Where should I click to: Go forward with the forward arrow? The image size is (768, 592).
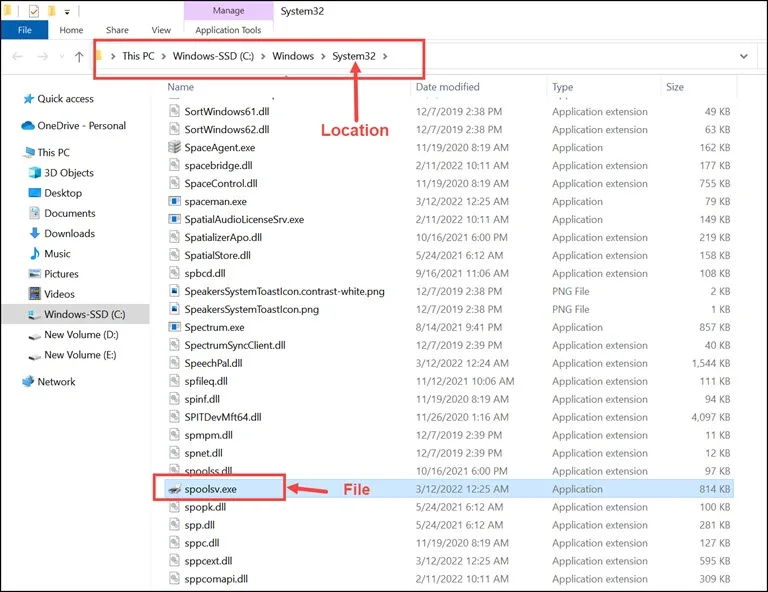coord(43,56)
